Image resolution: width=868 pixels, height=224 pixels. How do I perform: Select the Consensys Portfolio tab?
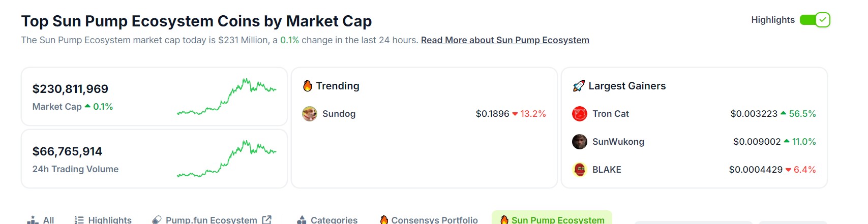(429, 220)
